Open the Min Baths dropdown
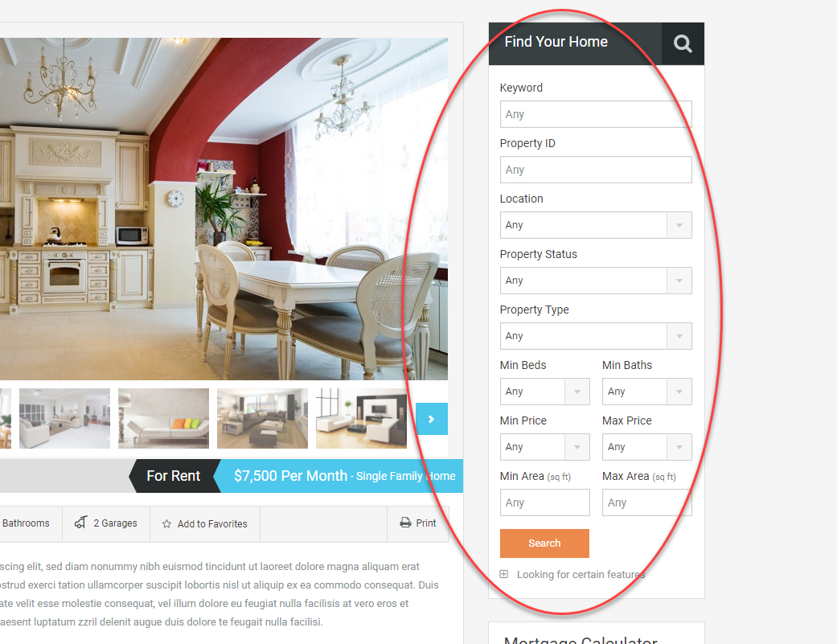Screen dimensions: 837x644 click(647, 392)
